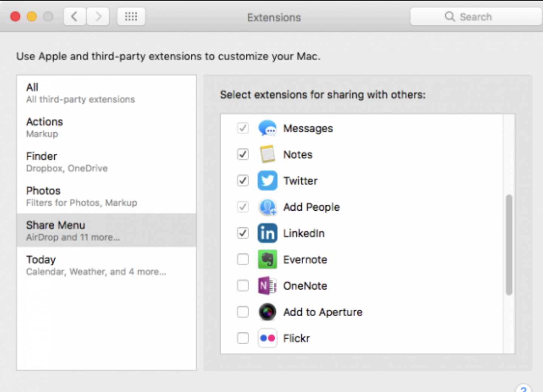
Task: Click the Add to Aperture label
Action: coord(323,312)
